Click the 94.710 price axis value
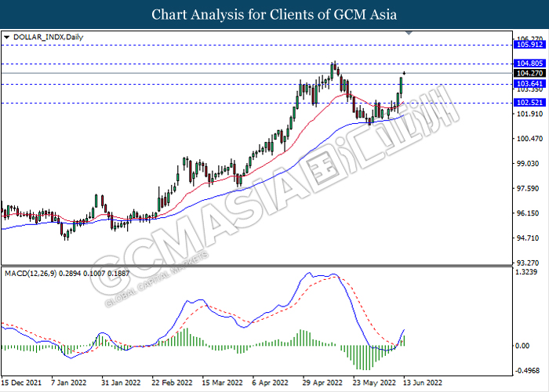The image size is (549, 392). (529, 238)
